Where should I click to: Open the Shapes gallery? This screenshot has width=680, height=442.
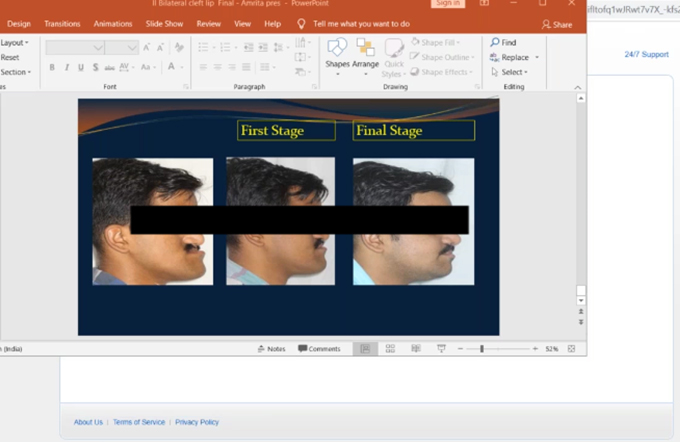[x=337, y=56]
